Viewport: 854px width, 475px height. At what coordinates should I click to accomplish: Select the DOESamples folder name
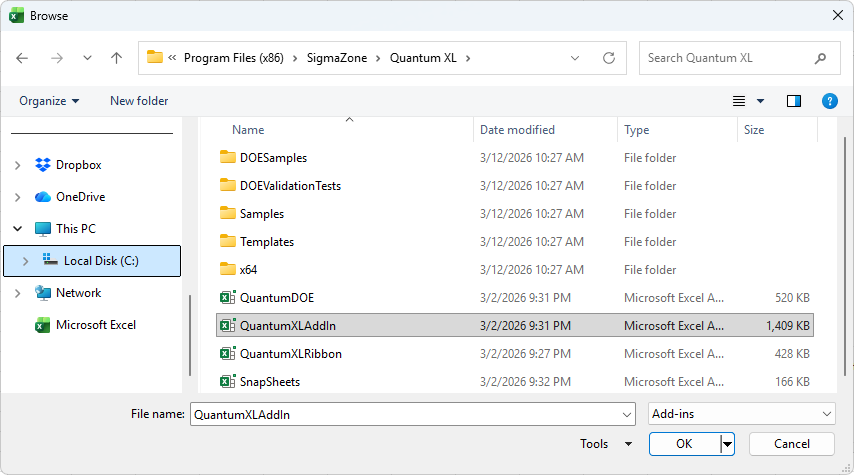point(273,158)
